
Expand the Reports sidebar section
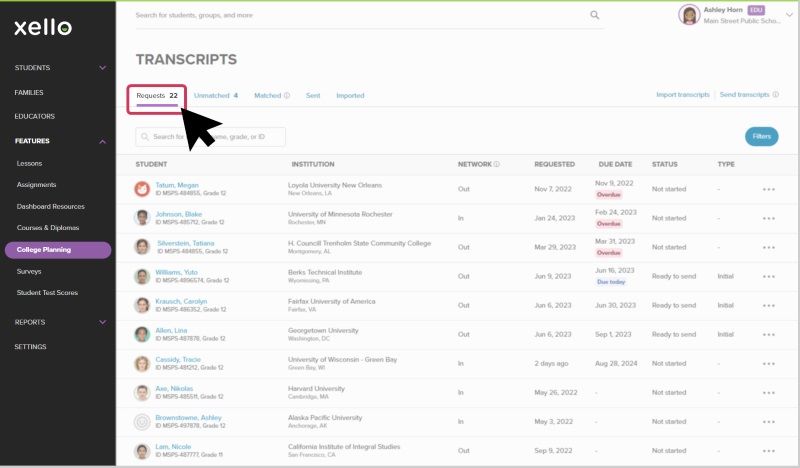point(102,322)
